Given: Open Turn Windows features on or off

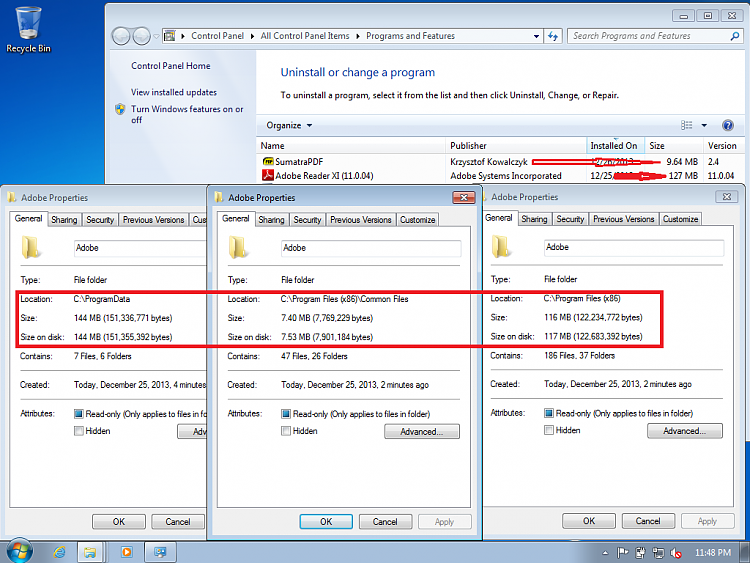Looking at the screenshot, I should pyautogui.click(x=187, y=114).
